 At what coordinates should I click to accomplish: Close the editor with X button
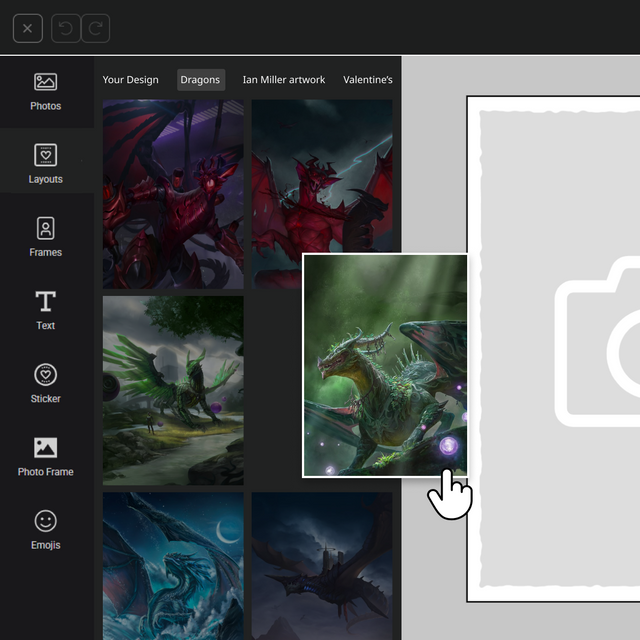[x=28, y=28]
